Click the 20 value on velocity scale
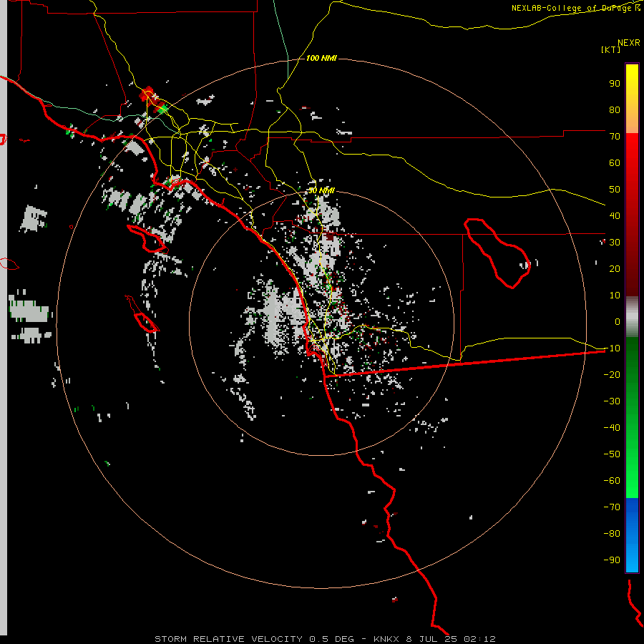This screenshot has width=644, height=644. [x=615, y=268]
